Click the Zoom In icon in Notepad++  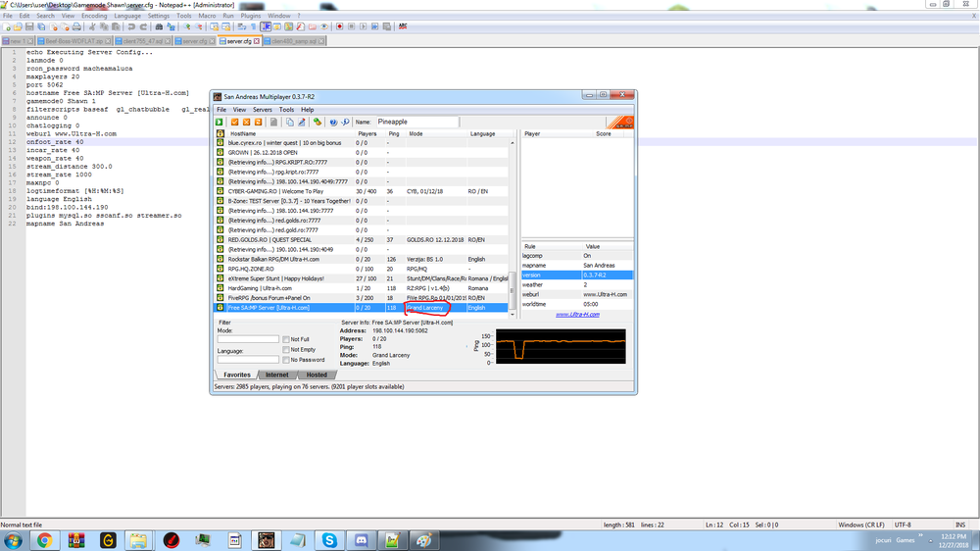(186, 26)
